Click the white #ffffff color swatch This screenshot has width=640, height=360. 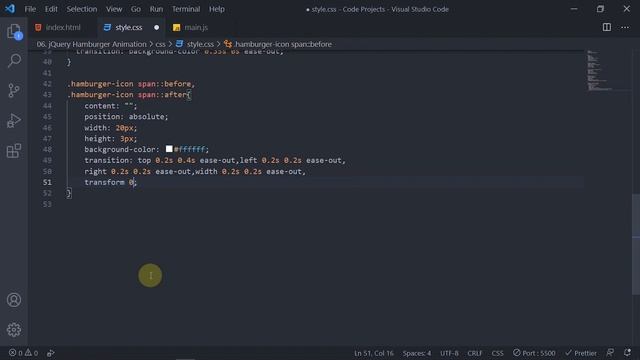169,149
